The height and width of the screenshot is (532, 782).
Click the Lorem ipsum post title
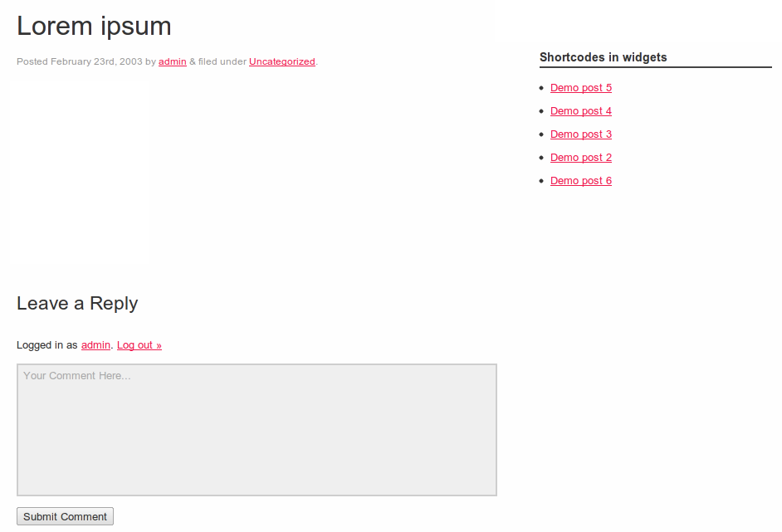coord(94,27)
